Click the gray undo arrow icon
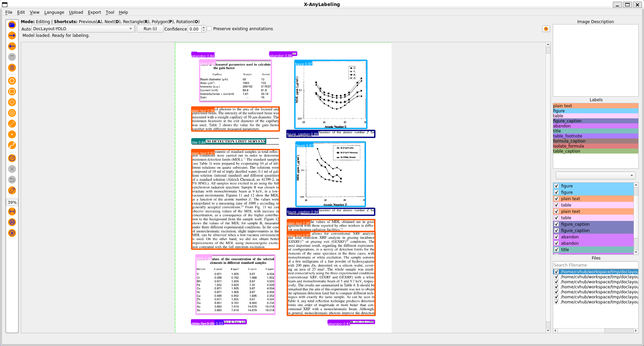This screenshot has width=644, height=346. click(x=12, y=180)
